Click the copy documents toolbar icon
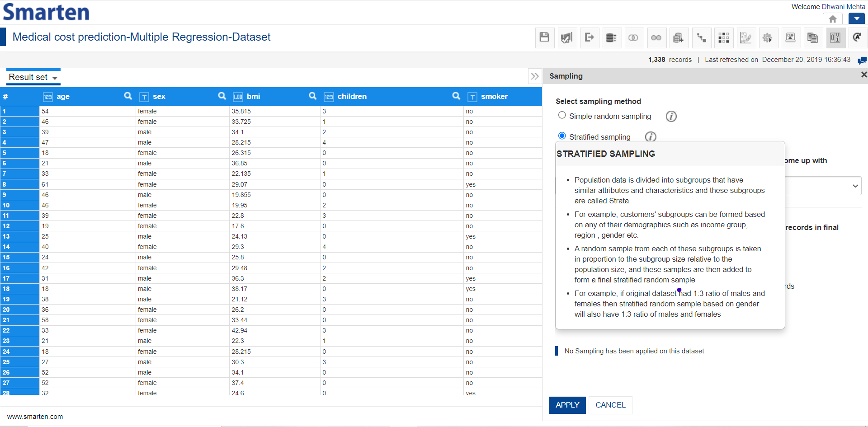The width and height of the screenshot is (868, 427). [x=812, y=38]
